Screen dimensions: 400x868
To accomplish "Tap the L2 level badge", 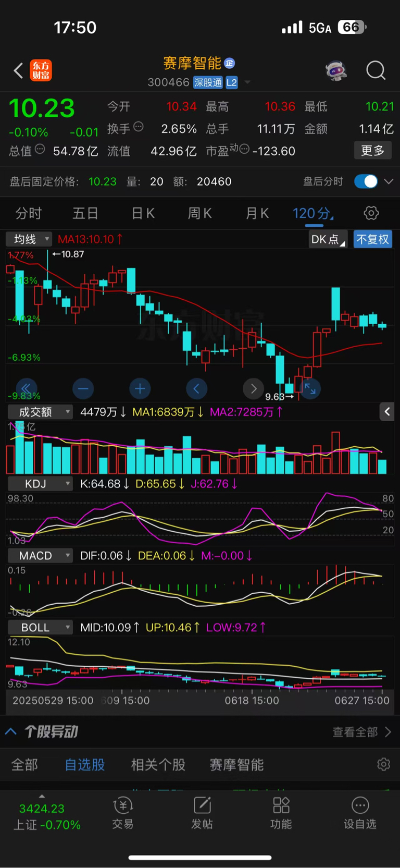I will point(232,82).
